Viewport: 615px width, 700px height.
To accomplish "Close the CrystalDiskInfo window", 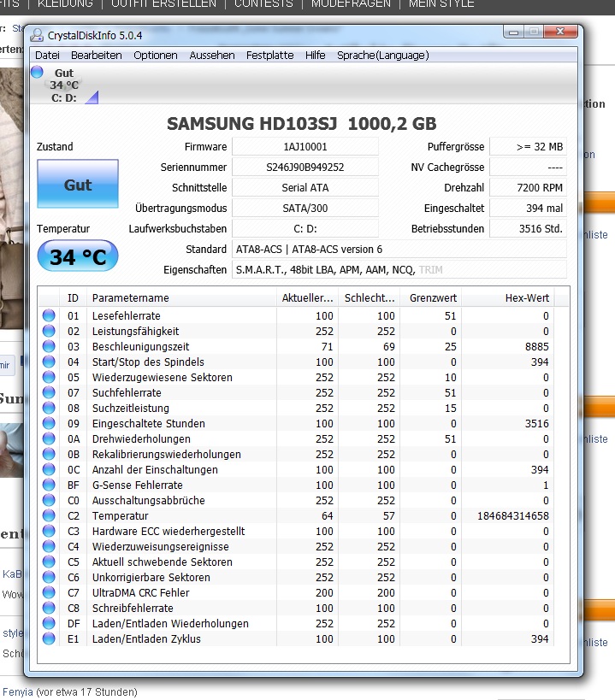I will click(x=560, y=32).
